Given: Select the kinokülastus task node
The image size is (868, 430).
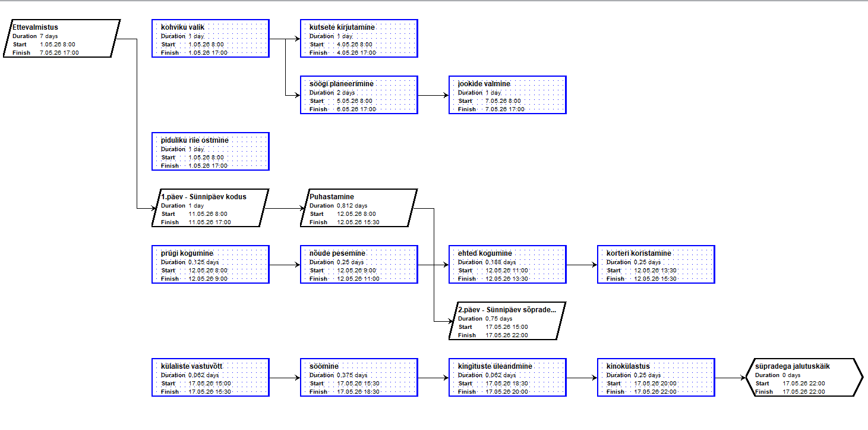Looking at the screenshot, I should coord(656,378).
